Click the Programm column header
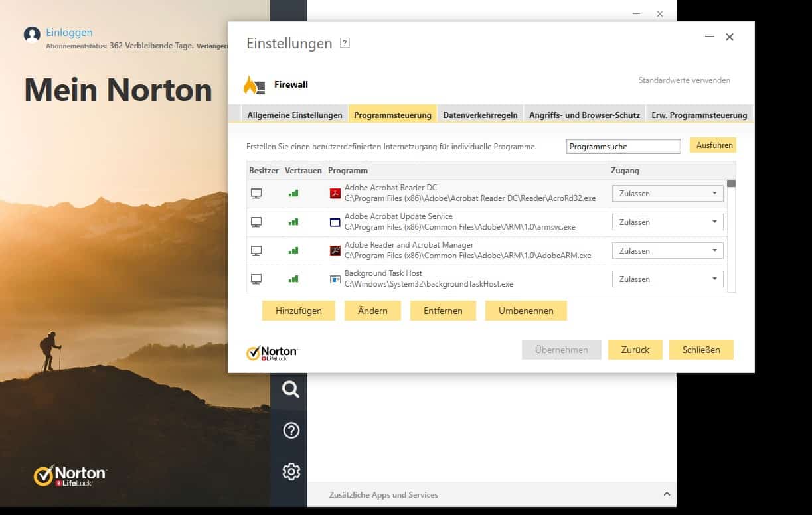 click(348, 171)
